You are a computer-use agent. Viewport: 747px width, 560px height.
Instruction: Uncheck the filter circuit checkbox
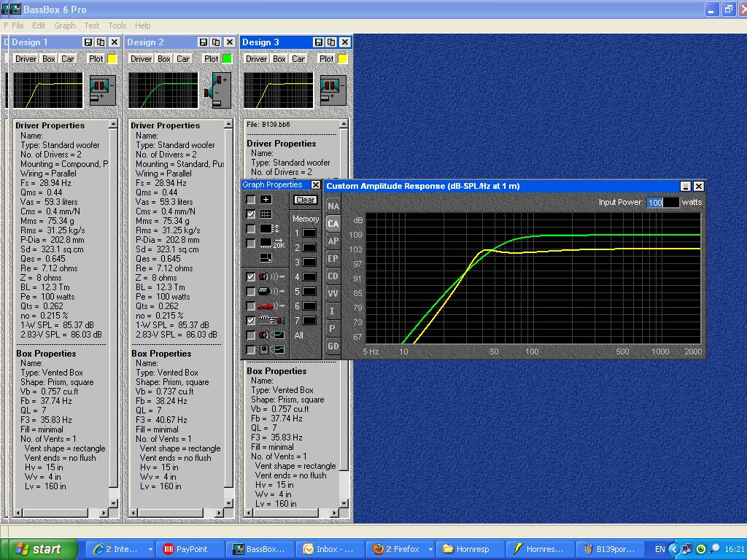click(x=251, y=321)
